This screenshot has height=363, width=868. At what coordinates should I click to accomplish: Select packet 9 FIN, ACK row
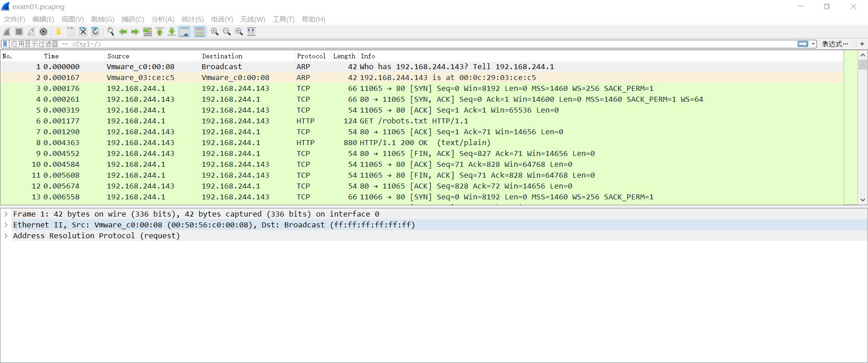coord(422,153)
